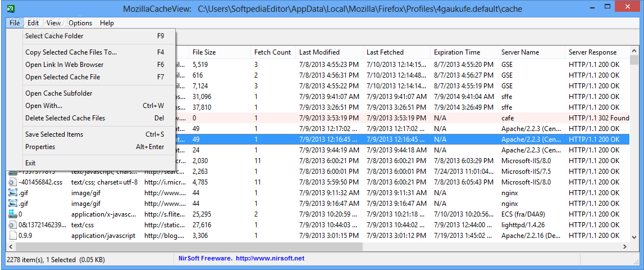Click the blank page icon of file 0.9.9
Viewport: 644px width, 270px height.
click(12, 236)
